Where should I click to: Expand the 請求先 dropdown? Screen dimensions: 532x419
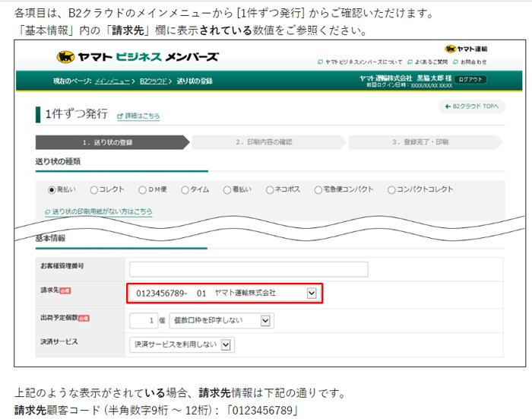pyautogui.click(x=311, y=293)
